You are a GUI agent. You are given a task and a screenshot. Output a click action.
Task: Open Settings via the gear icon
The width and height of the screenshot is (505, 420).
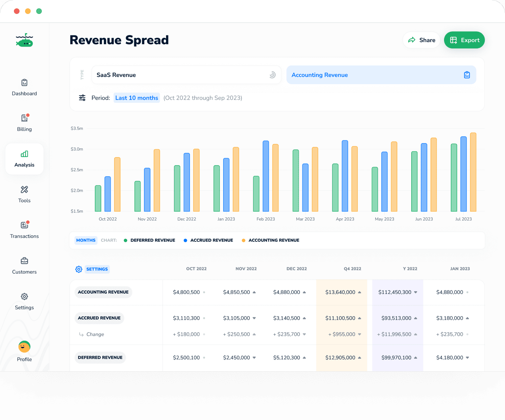(x=24, y=301)
